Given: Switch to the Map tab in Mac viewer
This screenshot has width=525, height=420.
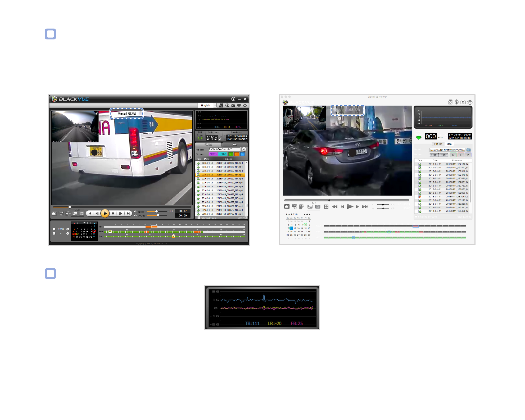Looking at the screenshot, I should [449, 144].
